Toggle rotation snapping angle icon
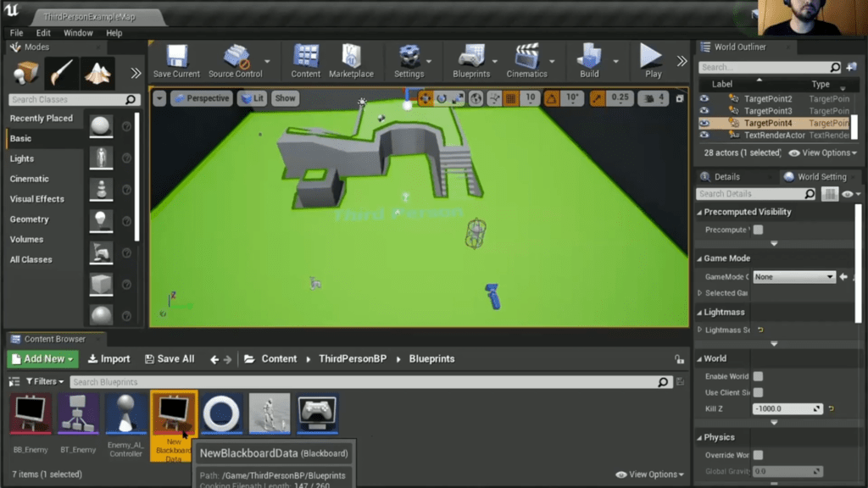The height and width of the screenshot is (488, 868). [551, 98]
